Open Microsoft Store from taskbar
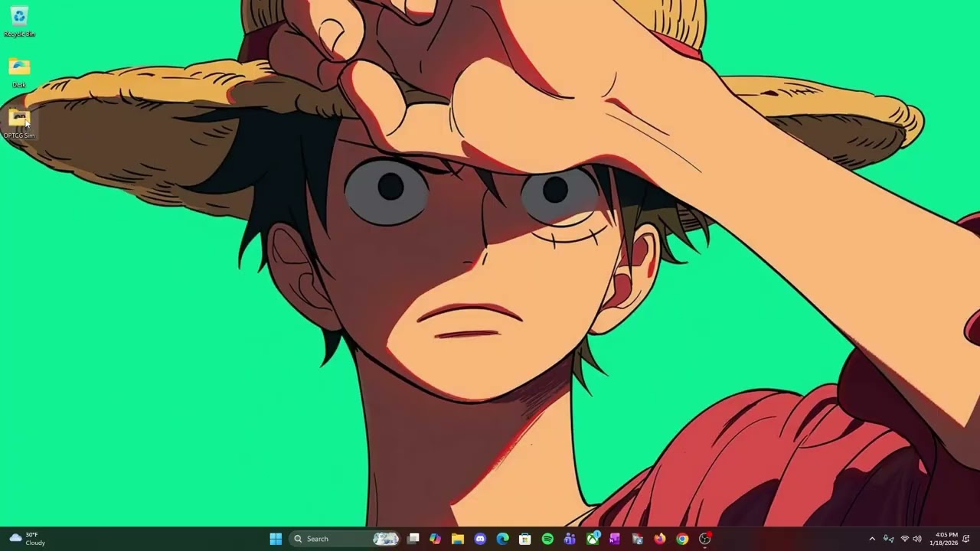This screenshot has width=980, height=551. coord(524,539)
